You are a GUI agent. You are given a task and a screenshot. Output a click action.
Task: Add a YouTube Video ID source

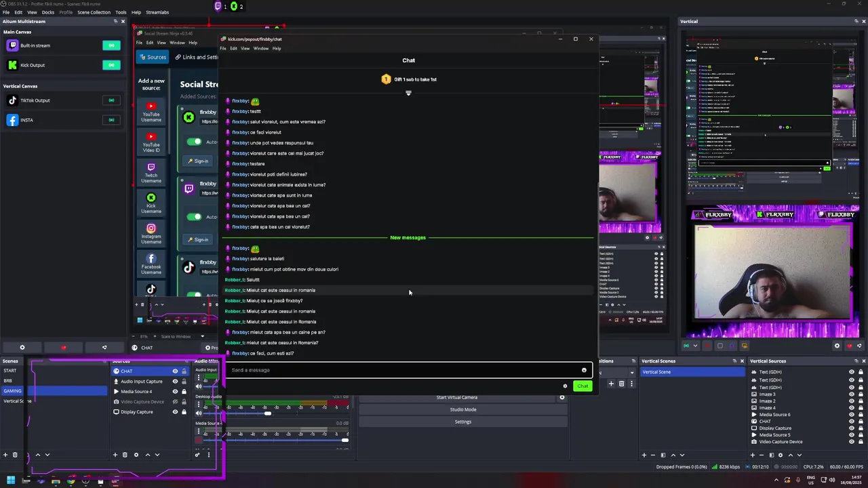point(151,142)
